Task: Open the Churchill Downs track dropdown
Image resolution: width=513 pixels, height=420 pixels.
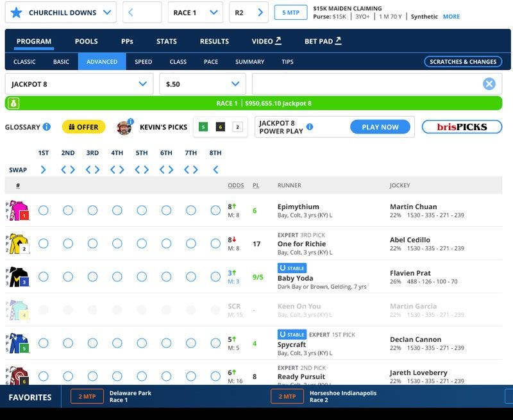Action: (106, 13)
